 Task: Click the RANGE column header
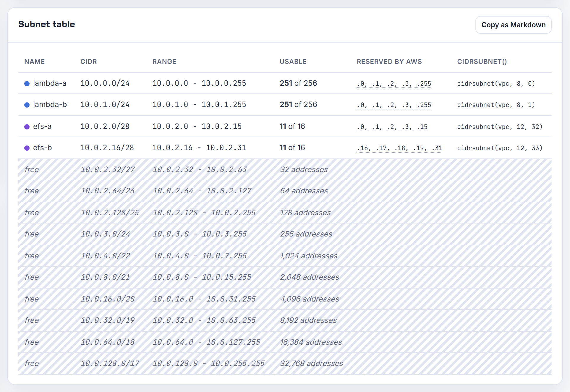[164, 61]
